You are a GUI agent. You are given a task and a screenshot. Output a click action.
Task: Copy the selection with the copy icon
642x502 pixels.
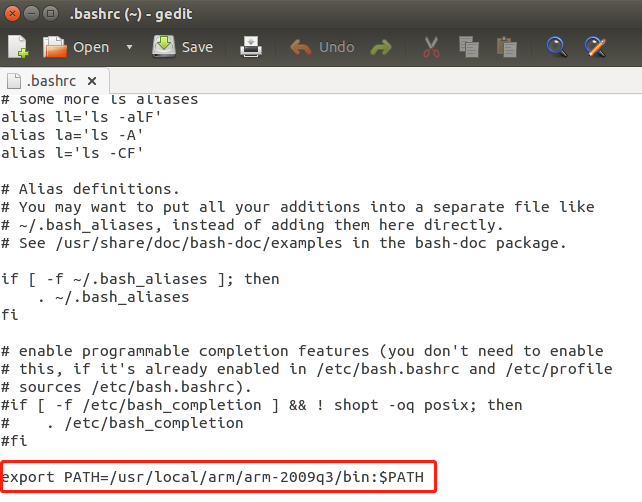tap(469, 47)
